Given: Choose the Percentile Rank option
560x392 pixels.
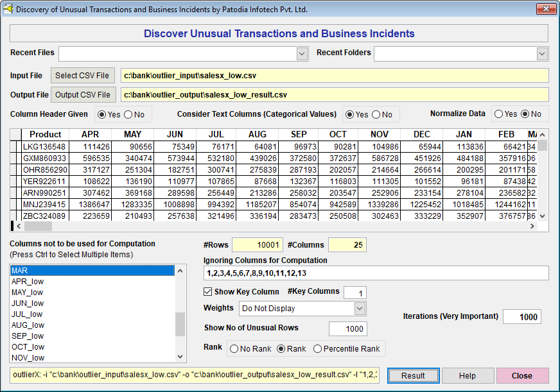Looking at the screenshot, I should coord(318,349).
